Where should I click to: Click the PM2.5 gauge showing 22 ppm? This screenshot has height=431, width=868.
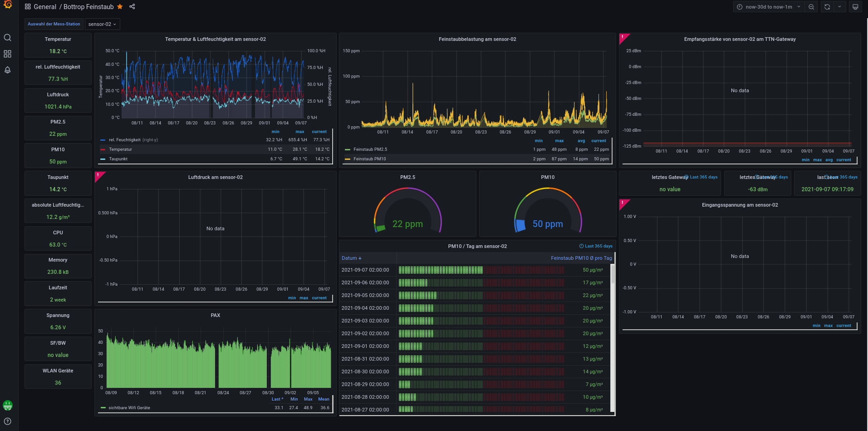[407, 210]
